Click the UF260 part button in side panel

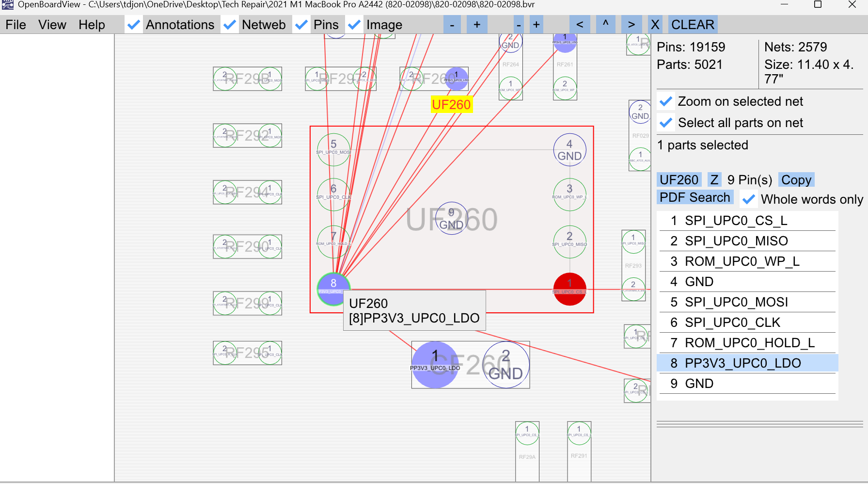point(679,180)
